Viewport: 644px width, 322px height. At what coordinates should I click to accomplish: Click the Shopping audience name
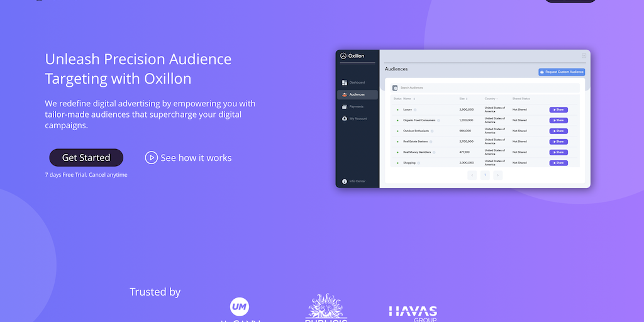coord(409,163)
